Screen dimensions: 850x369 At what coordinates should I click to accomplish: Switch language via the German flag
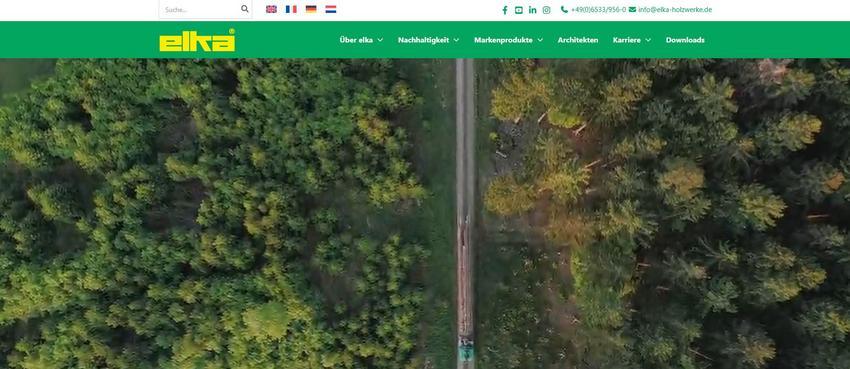click(311, 9)
